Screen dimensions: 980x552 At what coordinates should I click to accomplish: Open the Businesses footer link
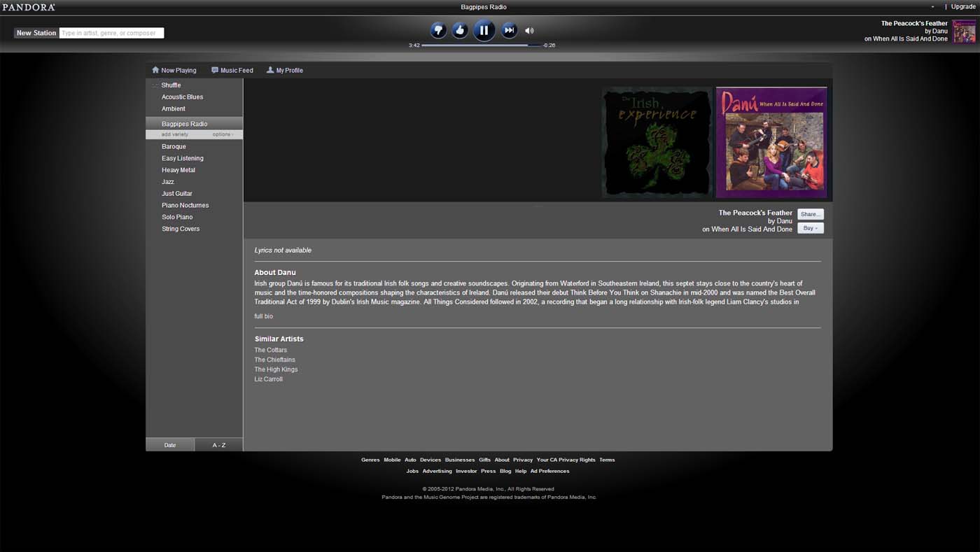click(460, 460)
